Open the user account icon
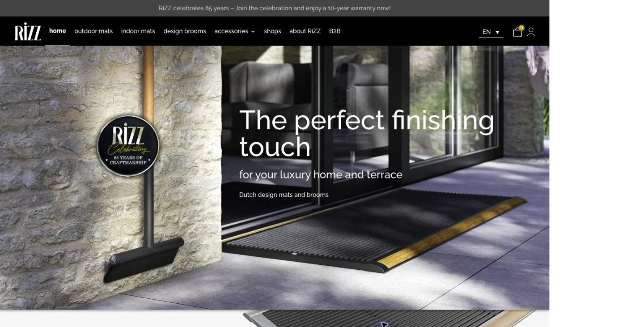The height and width of the screenshot is (327, 644). tap(531, 32)
